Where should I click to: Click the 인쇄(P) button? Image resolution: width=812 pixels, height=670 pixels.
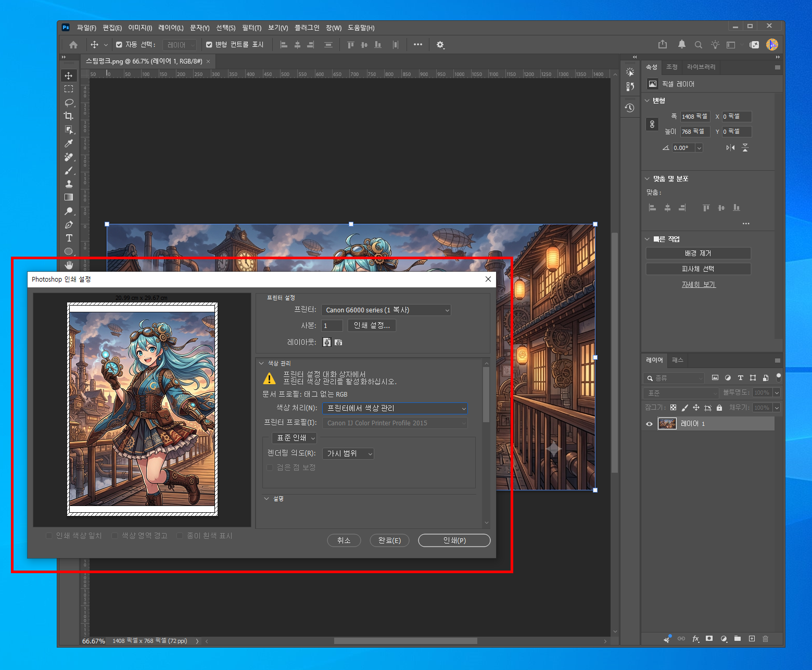(x=454, y=540)
